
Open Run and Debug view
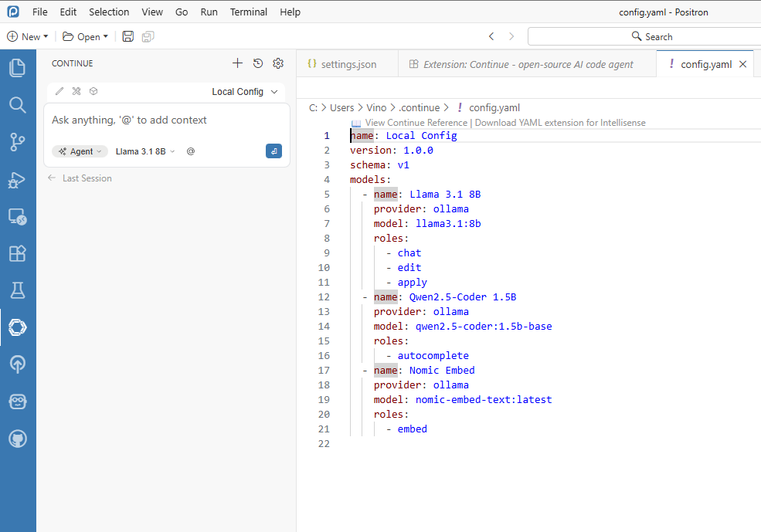pyautogui.click(x=17, y=179)
